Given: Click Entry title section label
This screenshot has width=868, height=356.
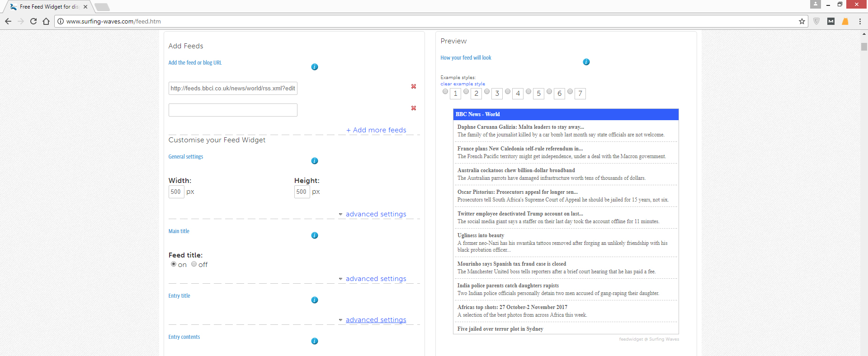Looking at the screenshot, I should [179, 296].
